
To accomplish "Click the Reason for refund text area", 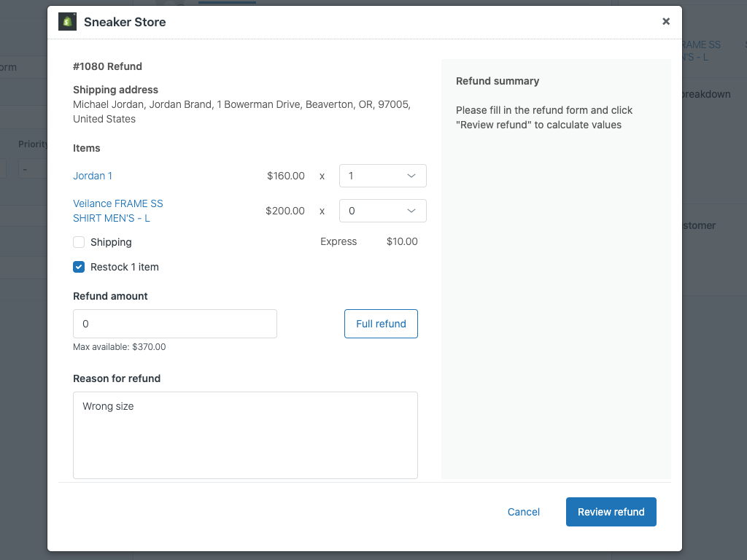I will (245, 434).
